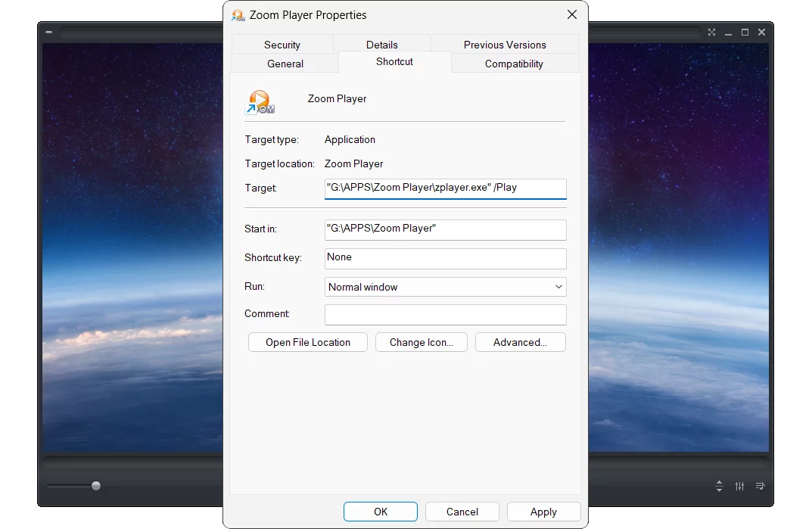Switch to the Security tab
The height and width of the screenshot is (529, 812).
282,45
